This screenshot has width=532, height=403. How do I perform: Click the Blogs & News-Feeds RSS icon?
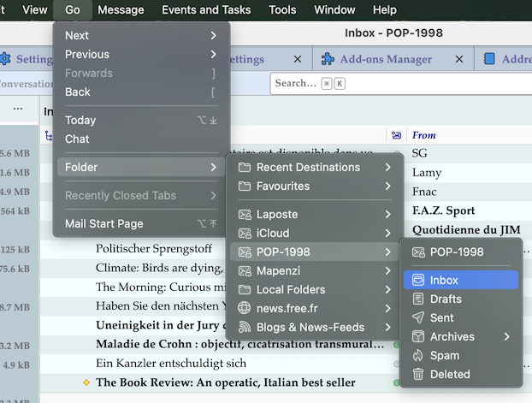[x=245, y=328]
